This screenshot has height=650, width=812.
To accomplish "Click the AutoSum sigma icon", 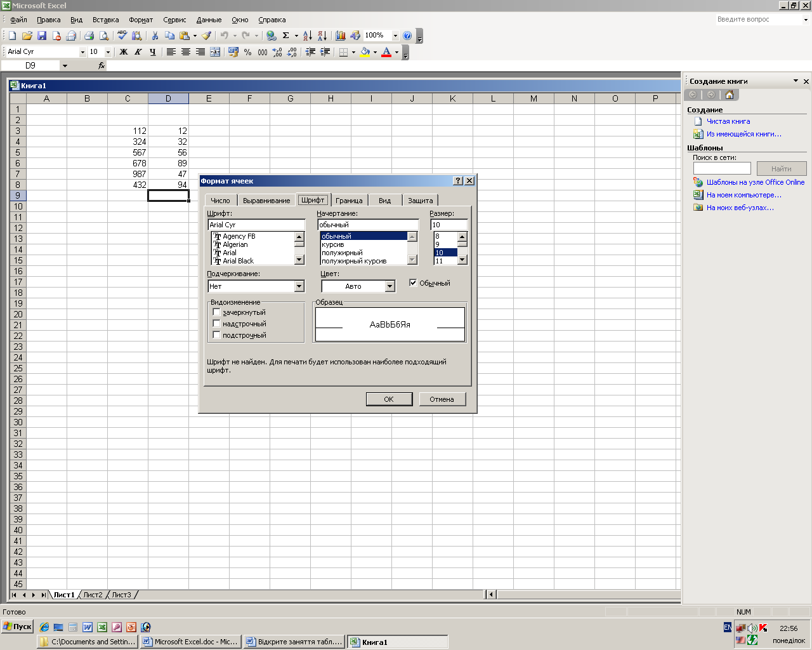I will (285, 36).
